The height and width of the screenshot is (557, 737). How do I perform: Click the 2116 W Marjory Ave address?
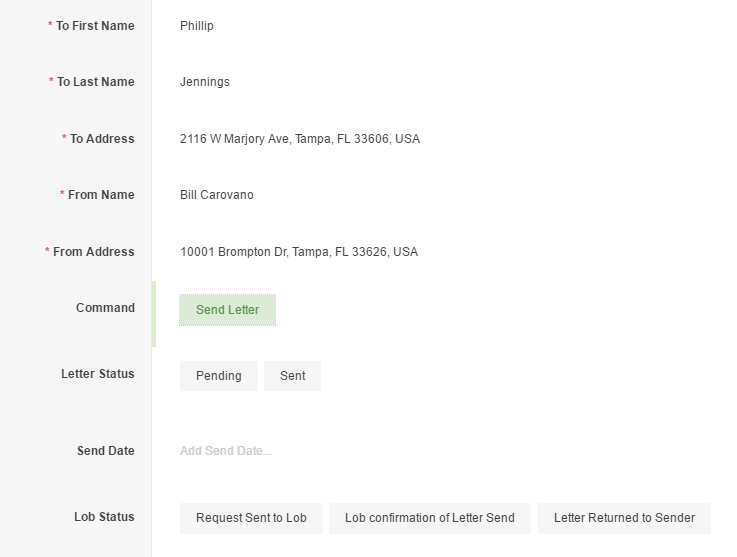pos(300,139)
